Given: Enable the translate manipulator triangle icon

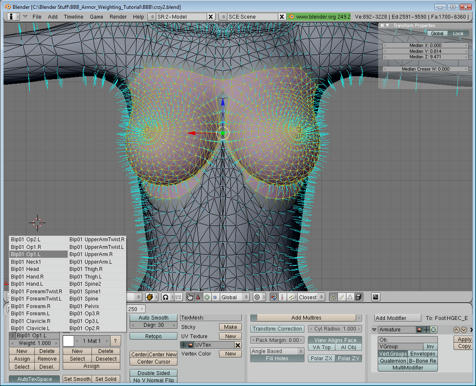Looking at the screenshot, I should click(198, 297).
